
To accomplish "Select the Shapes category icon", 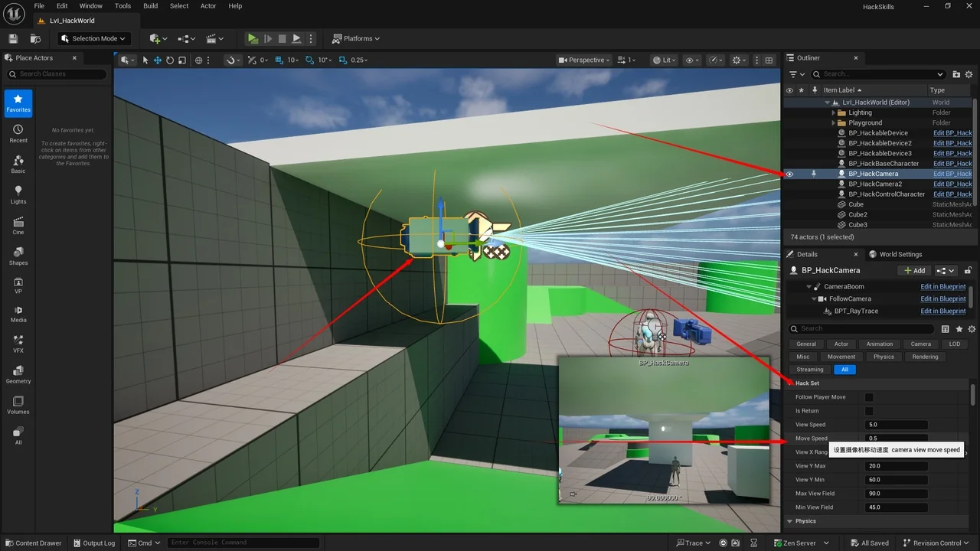I will pyautogui.click(x=18, y=256).
